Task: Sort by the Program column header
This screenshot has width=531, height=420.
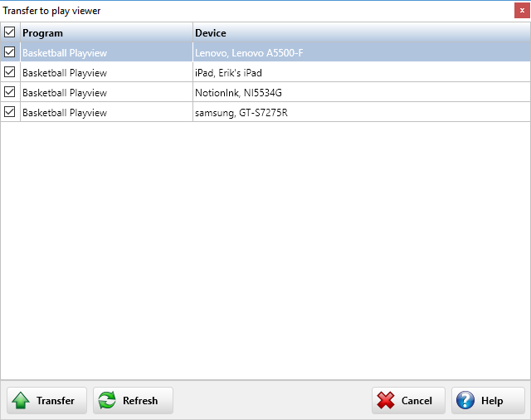Action: tap(106, 33)
